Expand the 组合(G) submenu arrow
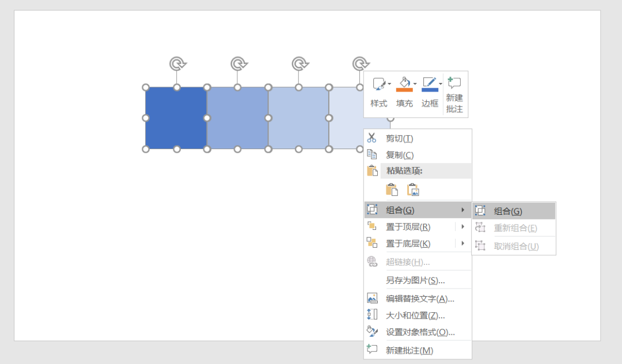622x364 pixels. 462,210
